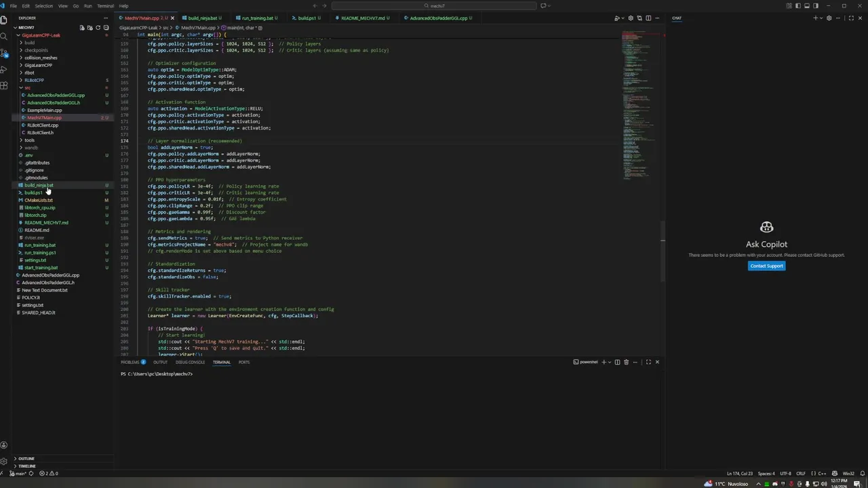Viewport: 868px width, 488px height.
Task: Switch to the PROBLEMS panel tab
Action: pos(133,362)
